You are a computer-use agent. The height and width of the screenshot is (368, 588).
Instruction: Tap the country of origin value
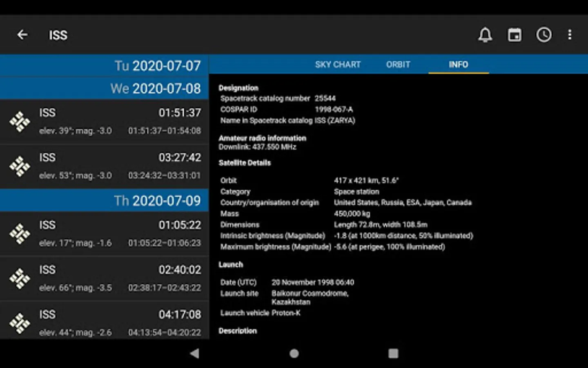403,202
